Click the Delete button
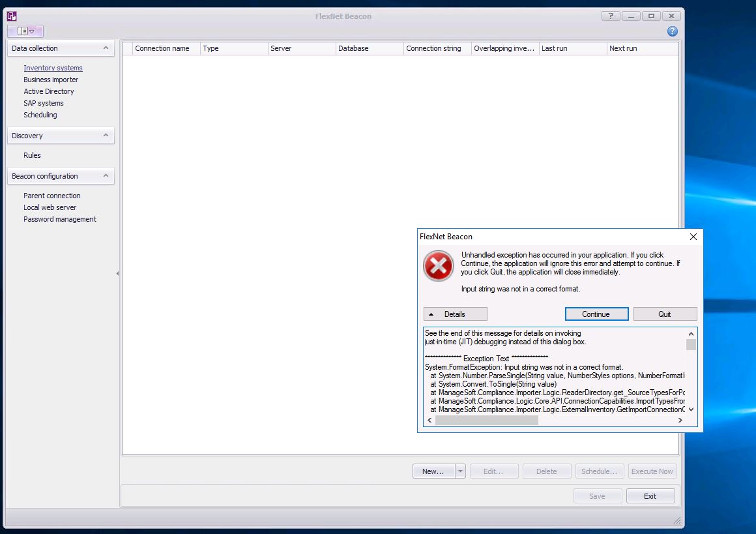The height and width of the screenshot is (534, 756). coord(547,471)
